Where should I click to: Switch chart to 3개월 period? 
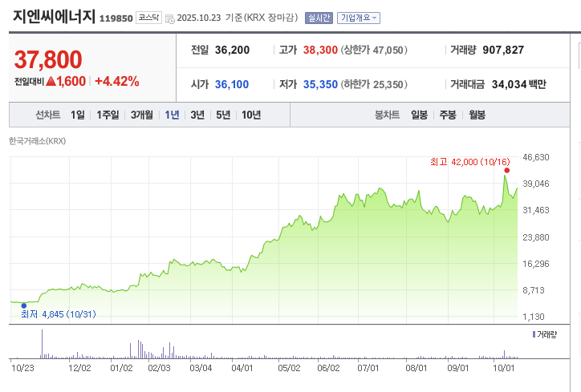click(x=142, y=115)
